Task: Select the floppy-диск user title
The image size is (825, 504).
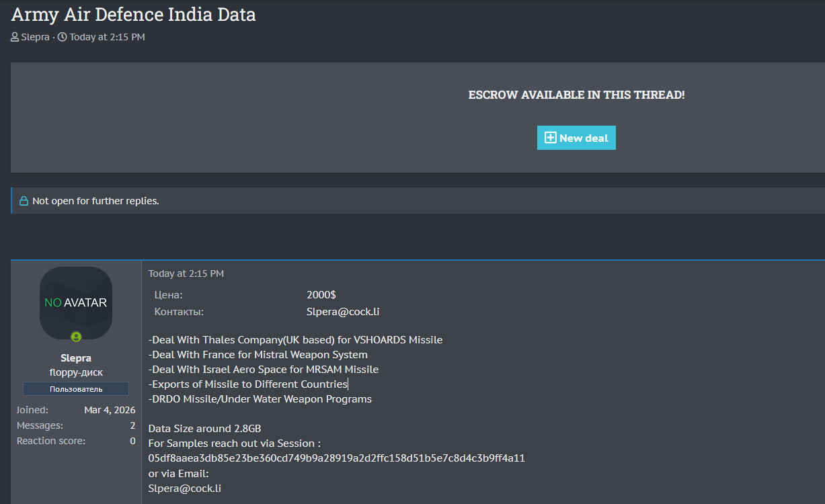Action: pyautogui.click(x=76, y=372)
